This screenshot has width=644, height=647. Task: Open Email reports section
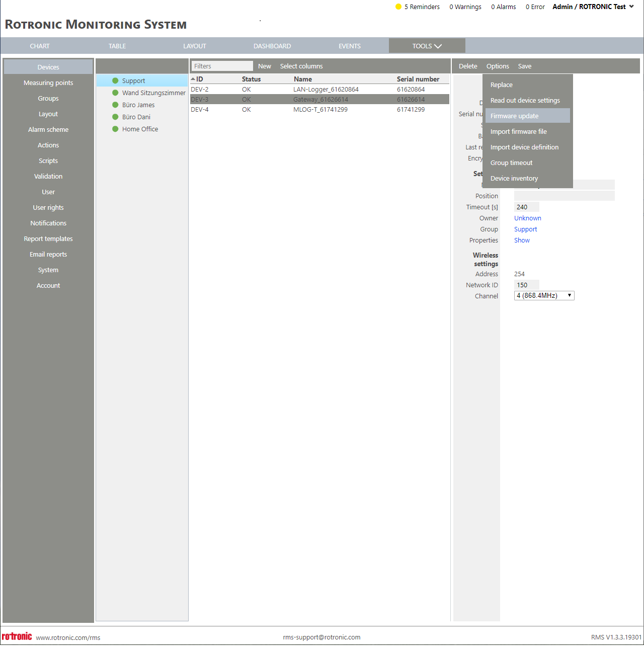[48, 254]
